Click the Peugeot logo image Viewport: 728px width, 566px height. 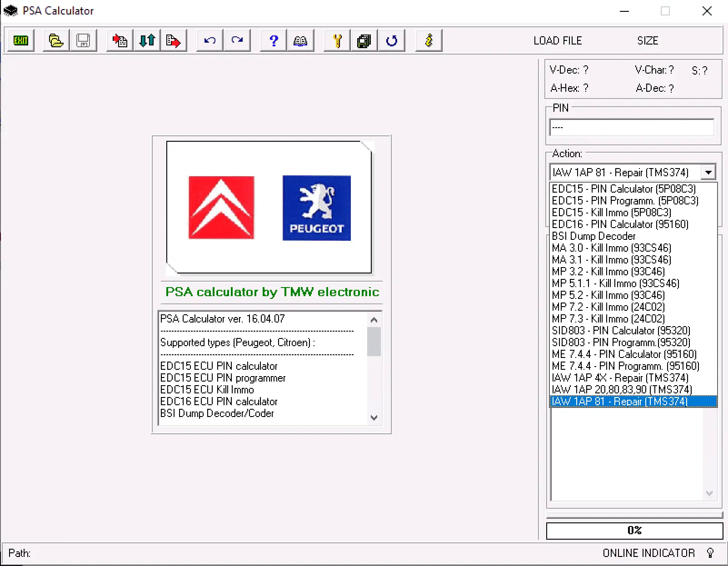317,208
